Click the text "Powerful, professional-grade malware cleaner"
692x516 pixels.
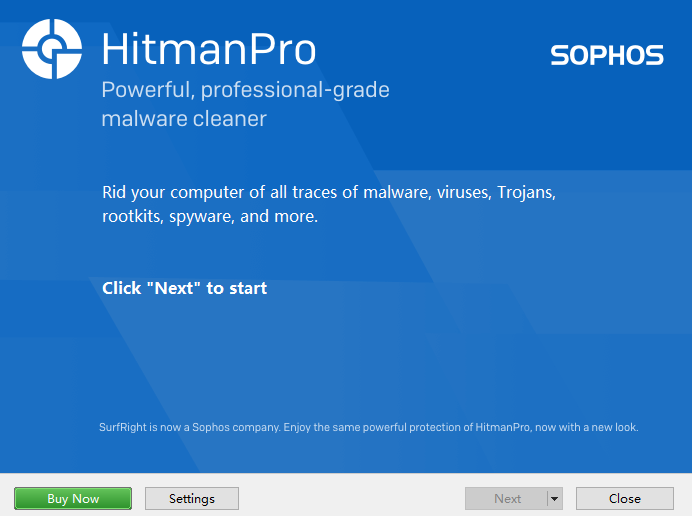coord(245,104)
